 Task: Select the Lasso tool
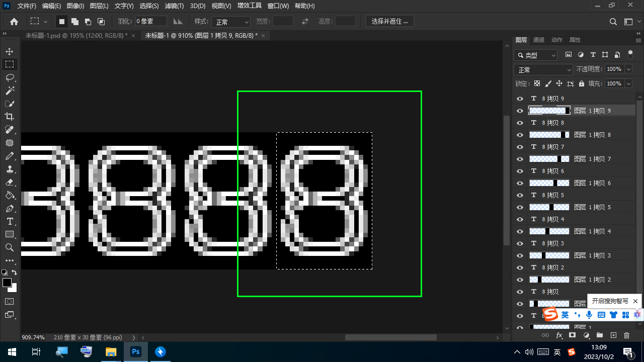click(10, 77)
